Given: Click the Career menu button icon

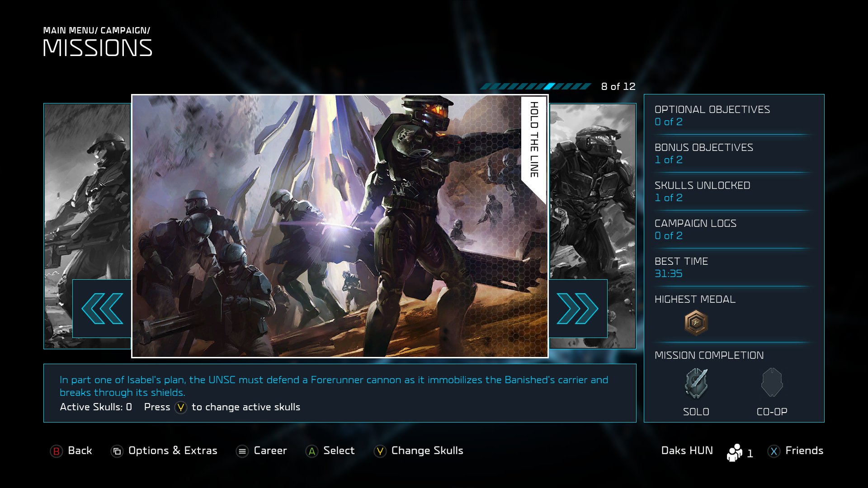Looking at the screenshot, I should click(x=242, y=451).
